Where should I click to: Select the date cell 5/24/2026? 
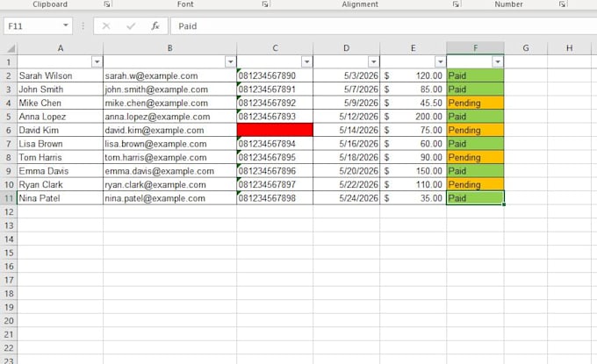[x=346, y=198]
